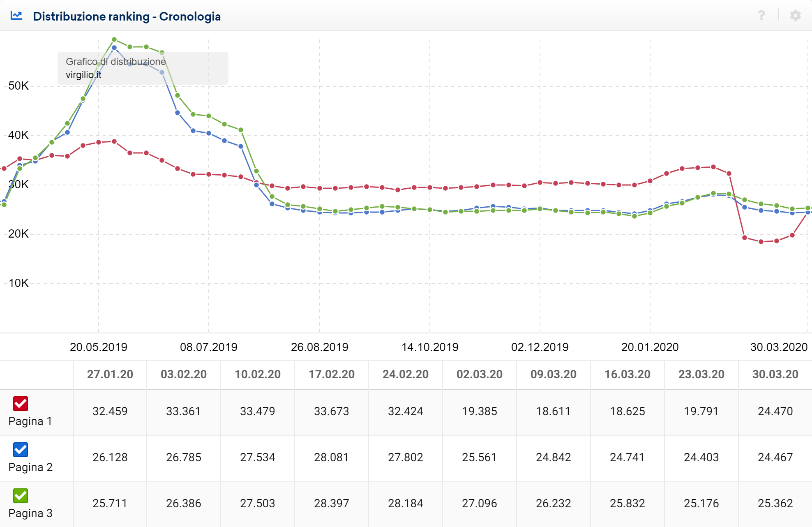The image size is (812, 527).
Task: Select the Pagina 3 value 28.184
Action: pyautogui.click(x=406, y=504)
